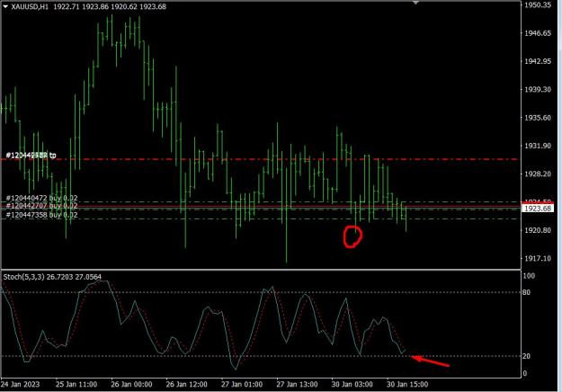Click the 26 Jan 12:00 time label
This screenshot has height=392, width=562.
pos(186,385)
